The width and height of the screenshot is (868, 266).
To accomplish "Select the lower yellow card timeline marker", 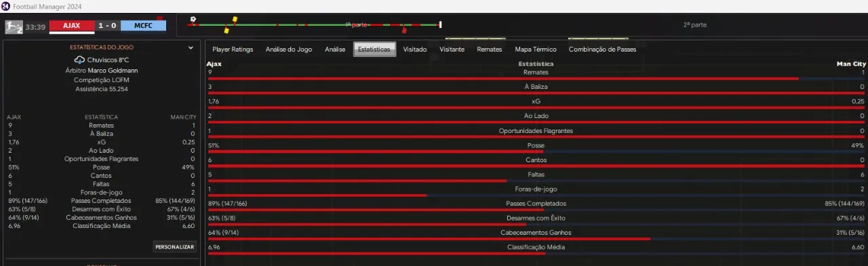I will (x=226, y=30).
